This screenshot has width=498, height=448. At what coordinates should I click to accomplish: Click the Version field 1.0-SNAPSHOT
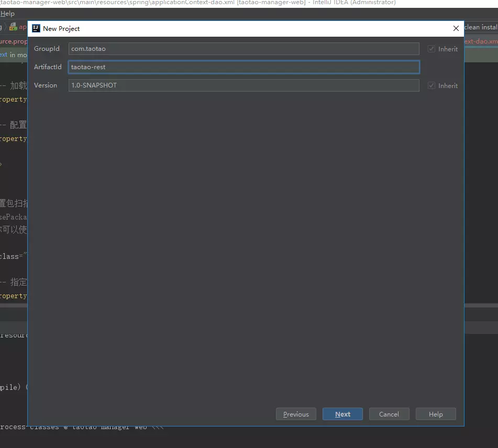[x=244, y=85]
